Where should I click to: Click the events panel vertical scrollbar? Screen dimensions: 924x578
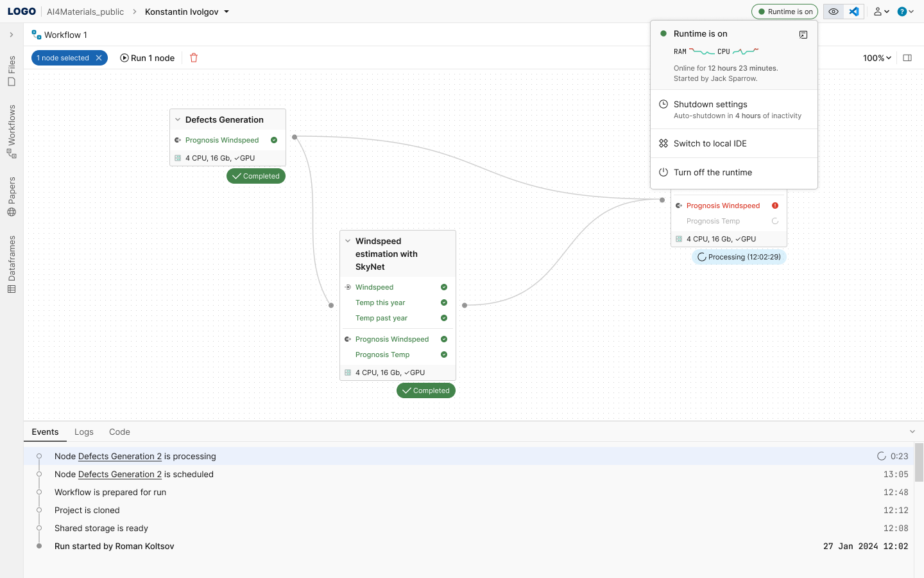919,462
